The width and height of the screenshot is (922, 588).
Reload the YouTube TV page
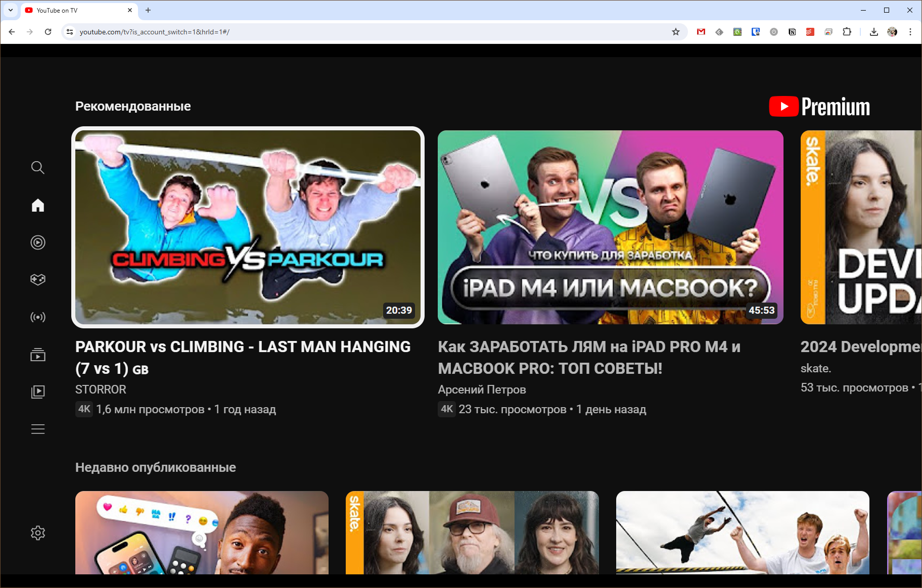coord(48,32)
